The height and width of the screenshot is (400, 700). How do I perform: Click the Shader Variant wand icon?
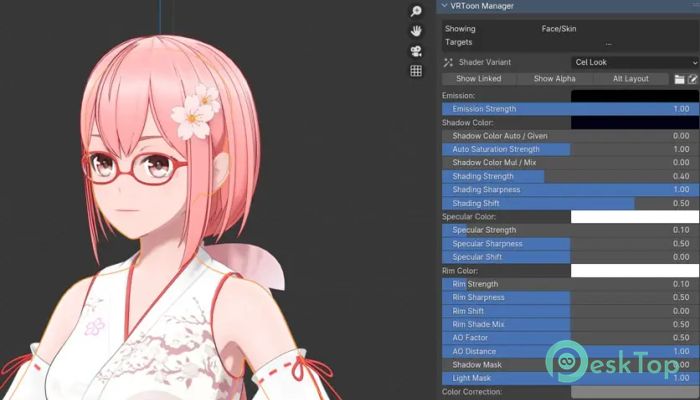448,62
